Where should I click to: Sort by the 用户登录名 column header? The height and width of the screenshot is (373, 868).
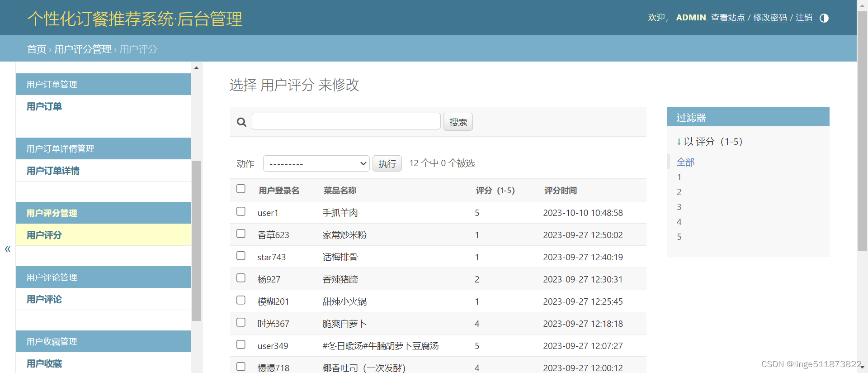pyautogui.click(x=279, y=191)
